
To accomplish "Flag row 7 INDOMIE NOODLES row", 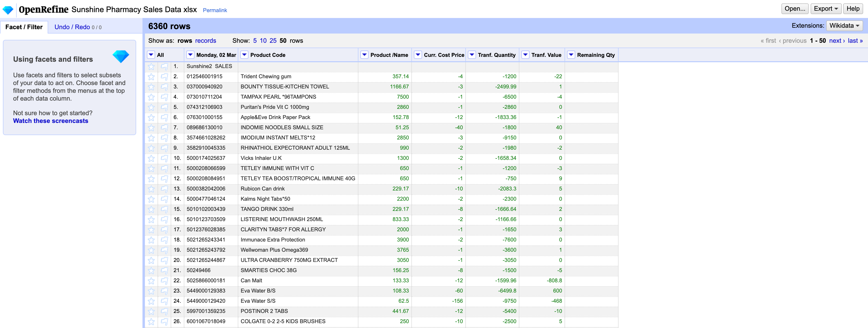I will point(164,128).
